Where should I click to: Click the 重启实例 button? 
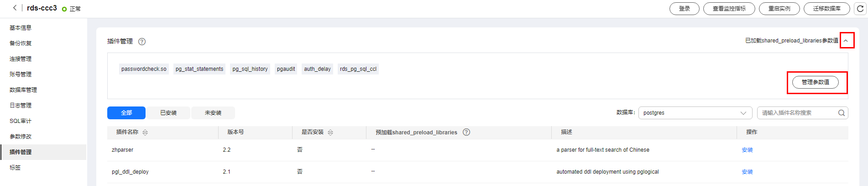coord(779,9)
